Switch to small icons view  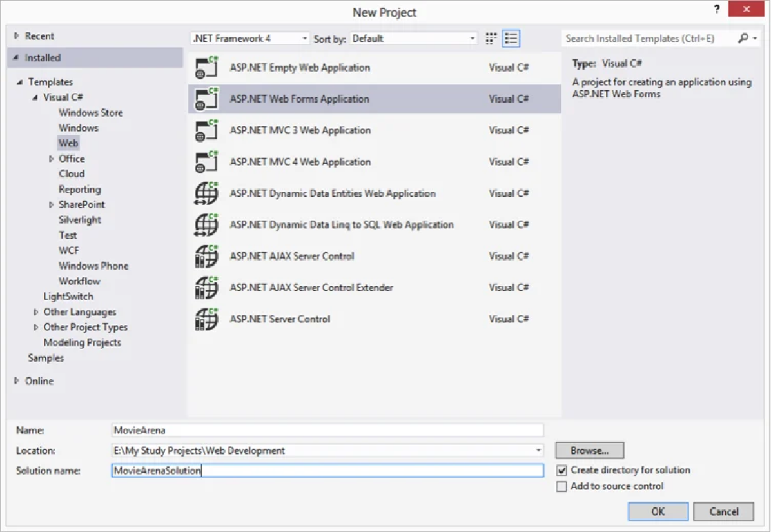click(491, 38)
